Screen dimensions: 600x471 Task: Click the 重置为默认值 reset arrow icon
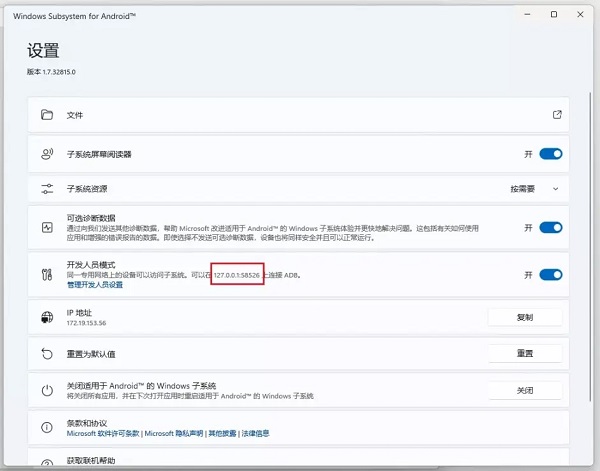(46, 354)
